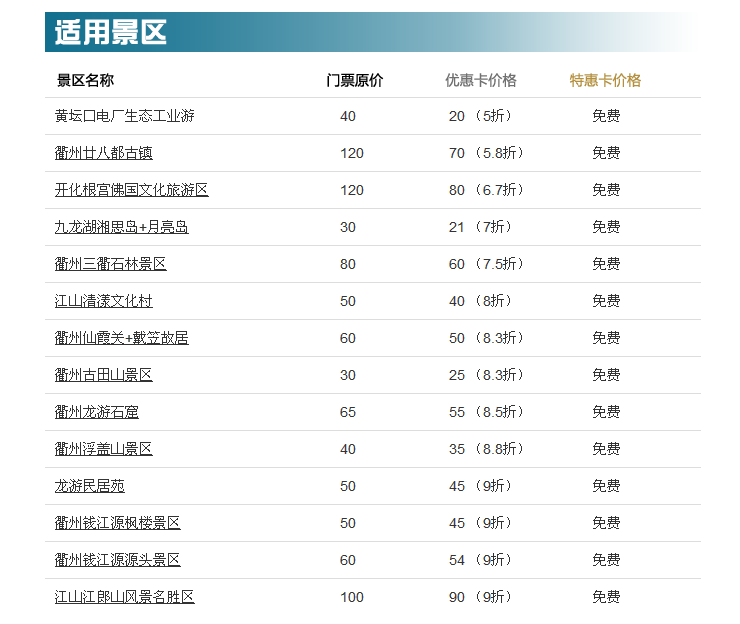Open the 衢州廿八都古镇 link
The image size is (740, 624).
click(104, 153)
